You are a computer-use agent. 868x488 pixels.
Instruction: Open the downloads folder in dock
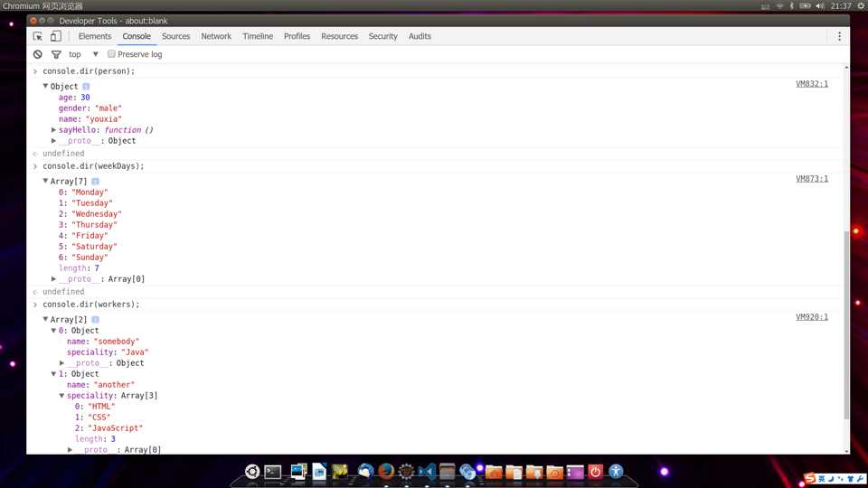point(534,472)
